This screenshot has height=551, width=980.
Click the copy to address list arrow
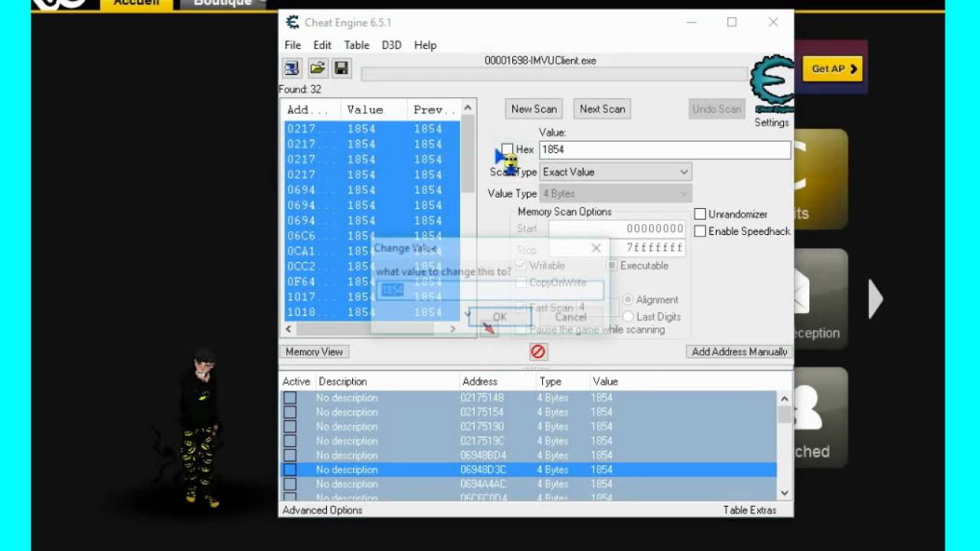tap(488, 328)
